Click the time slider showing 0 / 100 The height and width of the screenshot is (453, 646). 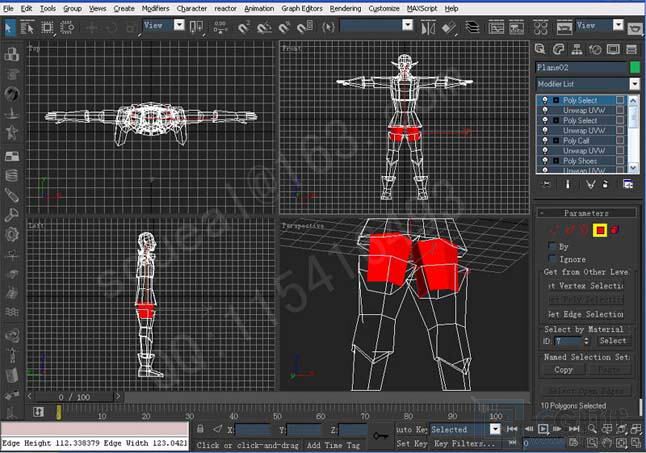(74, 397)
